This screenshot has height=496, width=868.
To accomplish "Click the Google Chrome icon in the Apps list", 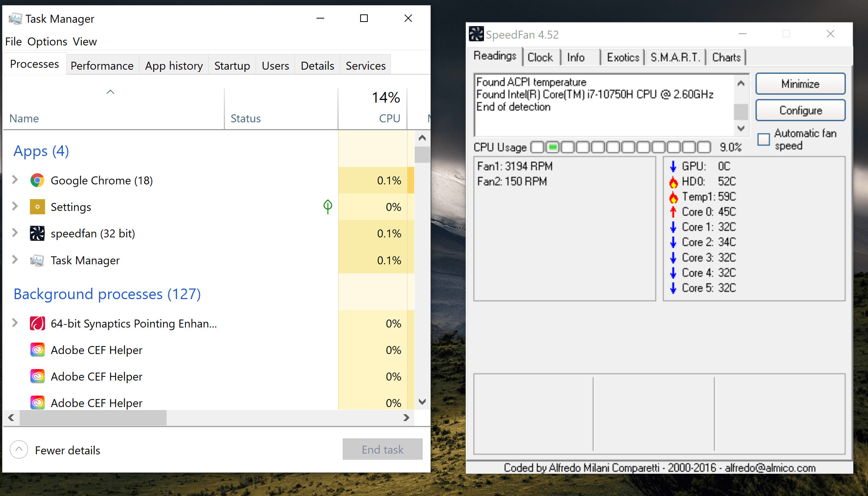I will point(37,180).
